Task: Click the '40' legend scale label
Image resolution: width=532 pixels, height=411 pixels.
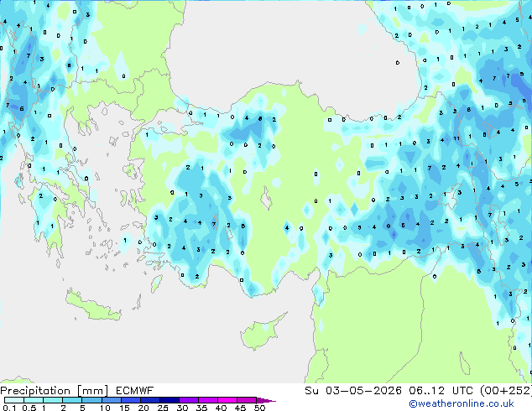Action: [x=221, y=408]
